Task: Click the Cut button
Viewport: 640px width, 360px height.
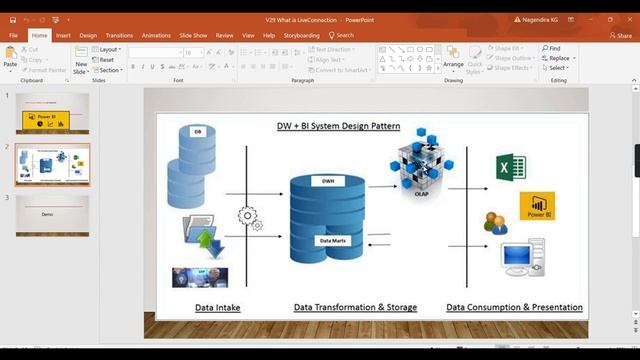Action: click(x=30, y=49)
